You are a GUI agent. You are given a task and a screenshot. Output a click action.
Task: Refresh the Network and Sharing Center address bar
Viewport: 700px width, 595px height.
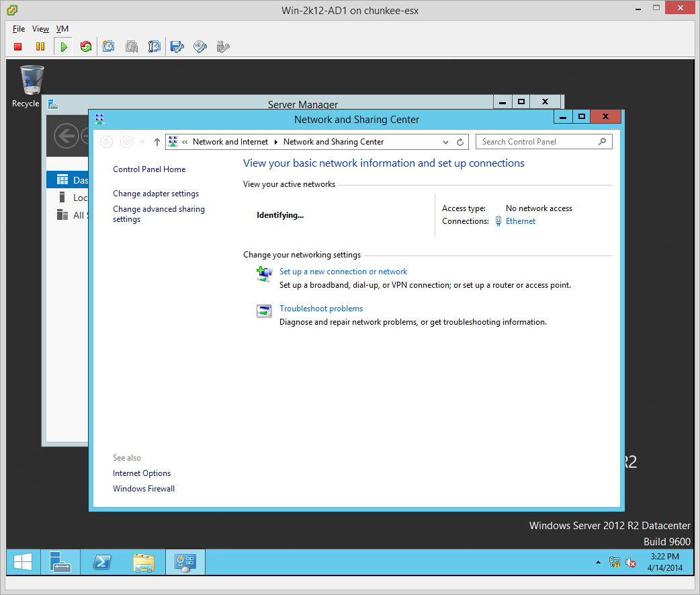(x=460, y=142)
